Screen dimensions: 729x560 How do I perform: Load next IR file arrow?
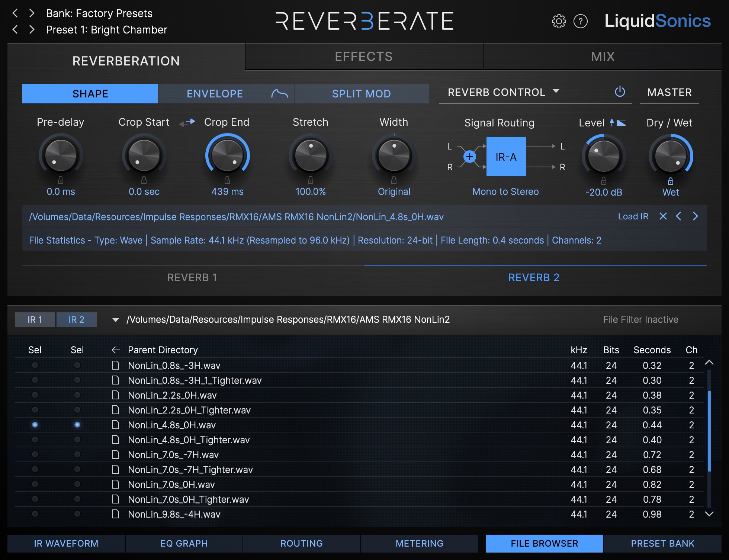click(x=695, y=216)
